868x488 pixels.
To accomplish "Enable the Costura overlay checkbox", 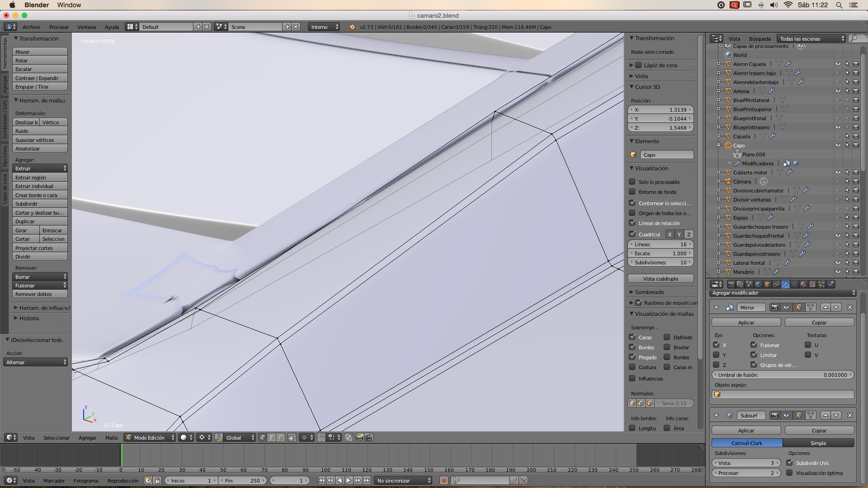I will point(632,367).
